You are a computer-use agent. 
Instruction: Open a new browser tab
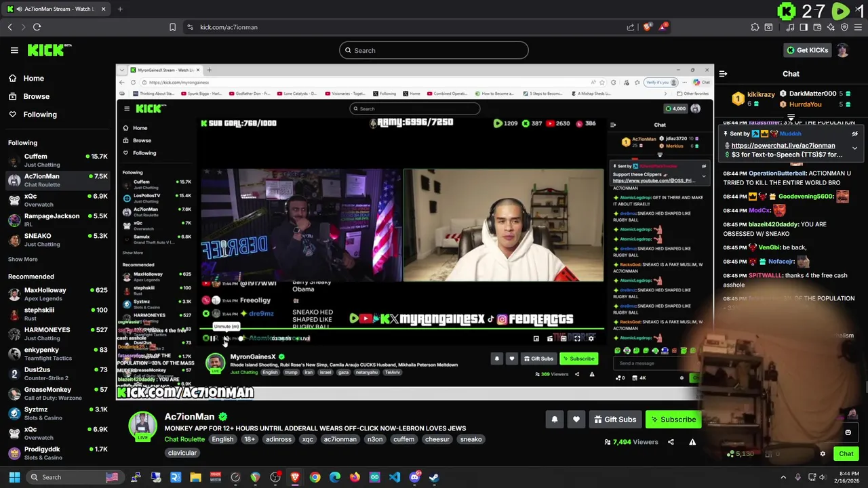tap(120, 9)
